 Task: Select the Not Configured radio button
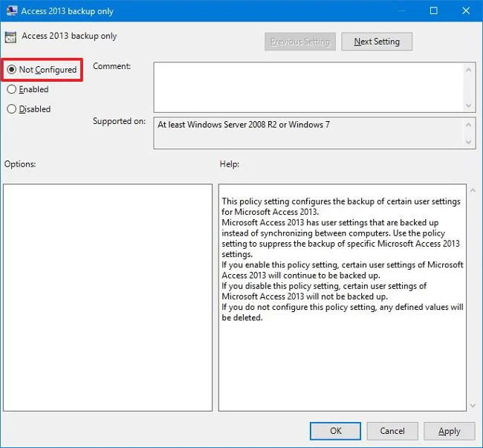11,70
